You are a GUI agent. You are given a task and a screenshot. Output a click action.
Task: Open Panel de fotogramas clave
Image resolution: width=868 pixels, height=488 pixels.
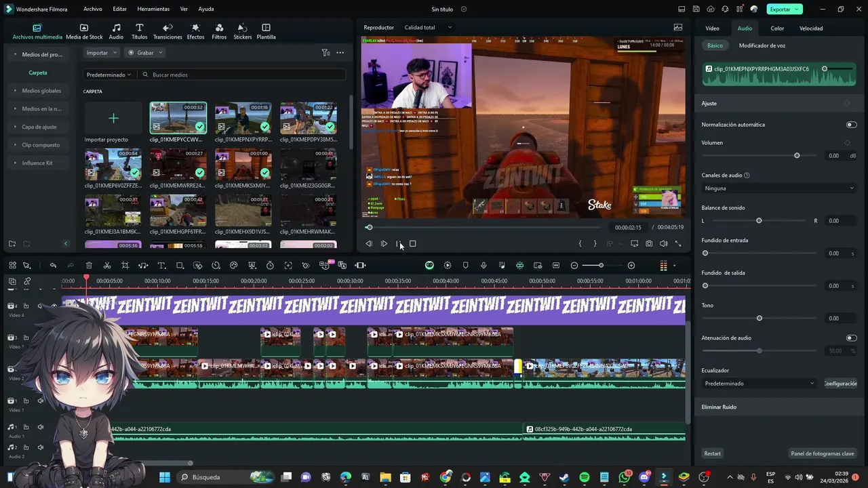823,453
